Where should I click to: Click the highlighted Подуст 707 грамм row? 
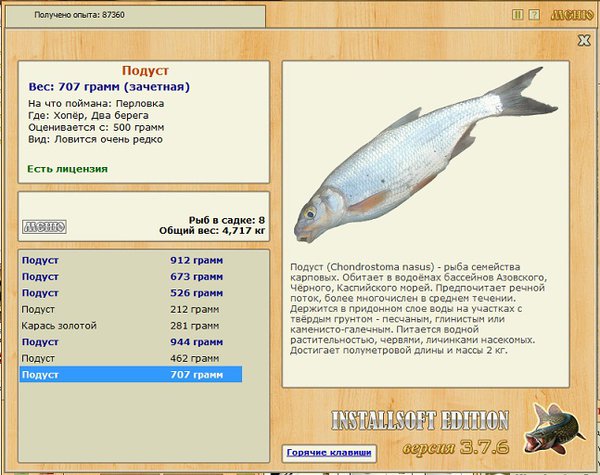pyautogui.click(x=131, y=374)
